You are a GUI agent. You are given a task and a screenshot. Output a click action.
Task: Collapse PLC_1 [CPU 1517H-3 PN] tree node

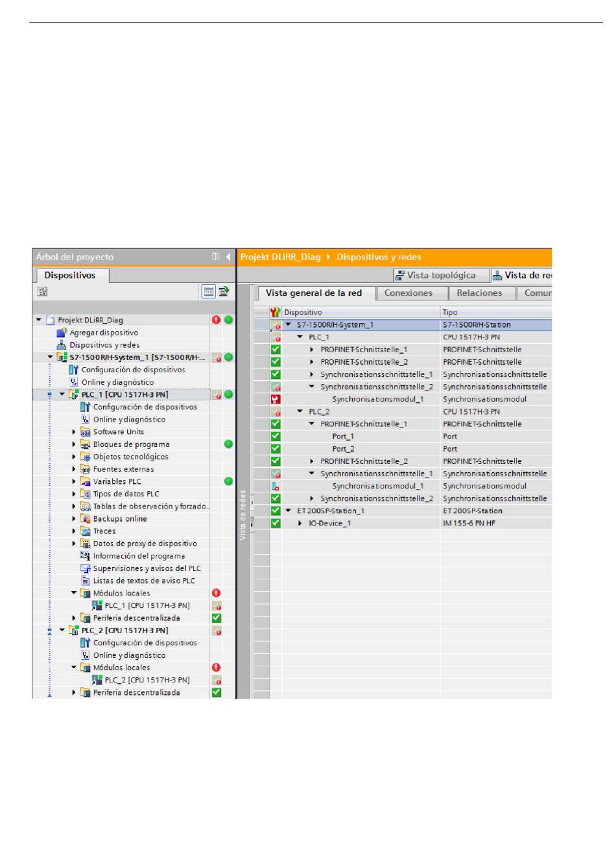(62, 394)
